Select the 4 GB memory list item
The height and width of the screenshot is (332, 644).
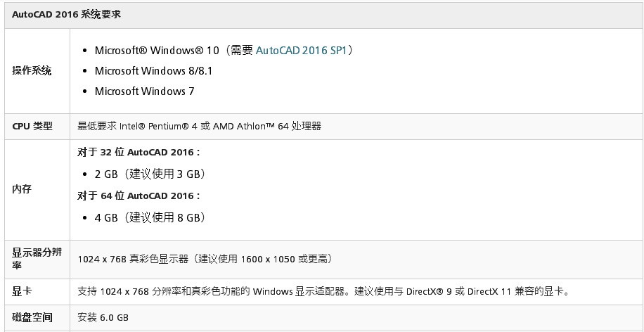(150, 217)
